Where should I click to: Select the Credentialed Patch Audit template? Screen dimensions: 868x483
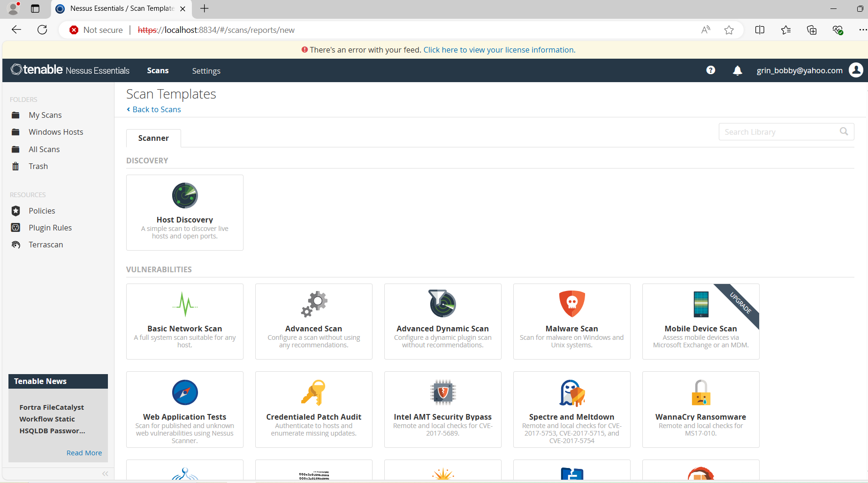click(313, 409)
